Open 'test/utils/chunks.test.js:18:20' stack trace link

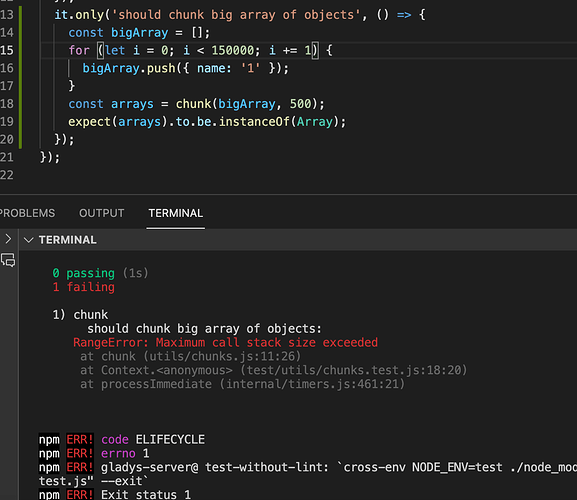tap(353, 370)
